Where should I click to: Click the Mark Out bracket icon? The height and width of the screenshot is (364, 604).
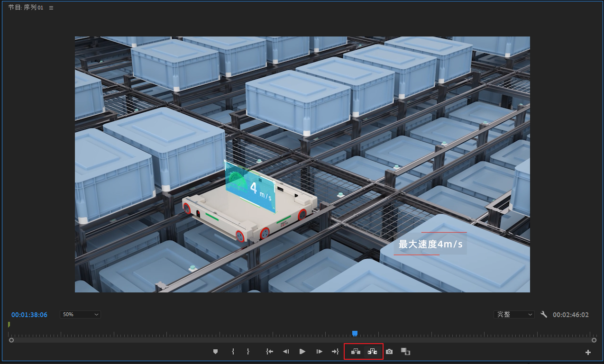click(x=248, y=352)
